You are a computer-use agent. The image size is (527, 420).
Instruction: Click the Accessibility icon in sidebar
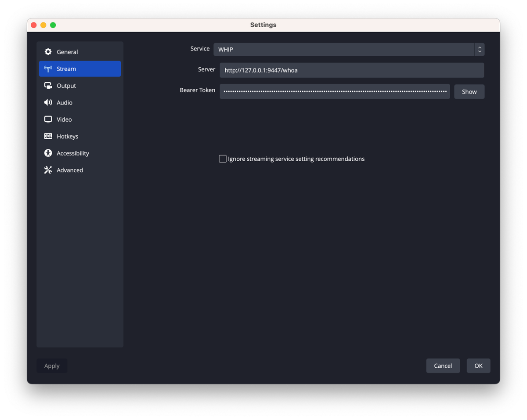pyautogui.click(x=48, y=153)
